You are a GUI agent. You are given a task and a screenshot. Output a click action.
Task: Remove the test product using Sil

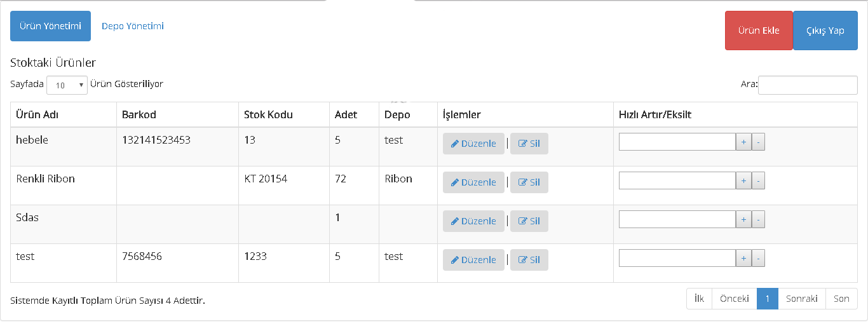(x=529, y=260)
